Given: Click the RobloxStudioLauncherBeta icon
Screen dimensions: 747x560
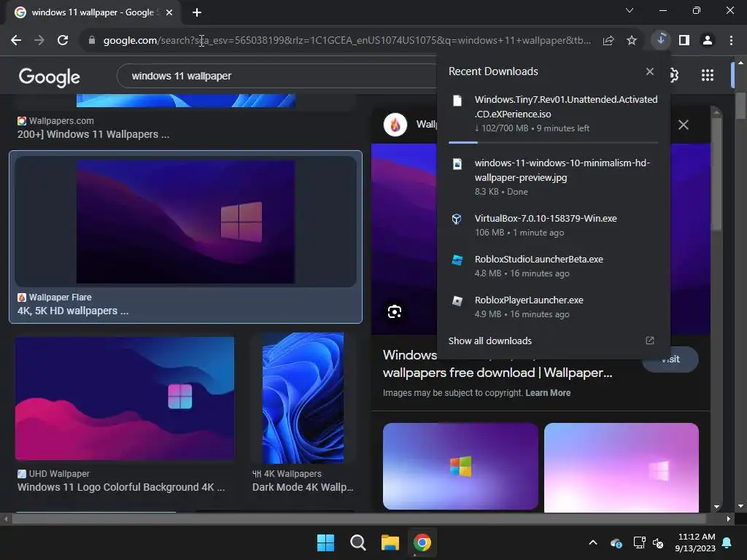Looking at the screenshot, I should pos(457,260).
